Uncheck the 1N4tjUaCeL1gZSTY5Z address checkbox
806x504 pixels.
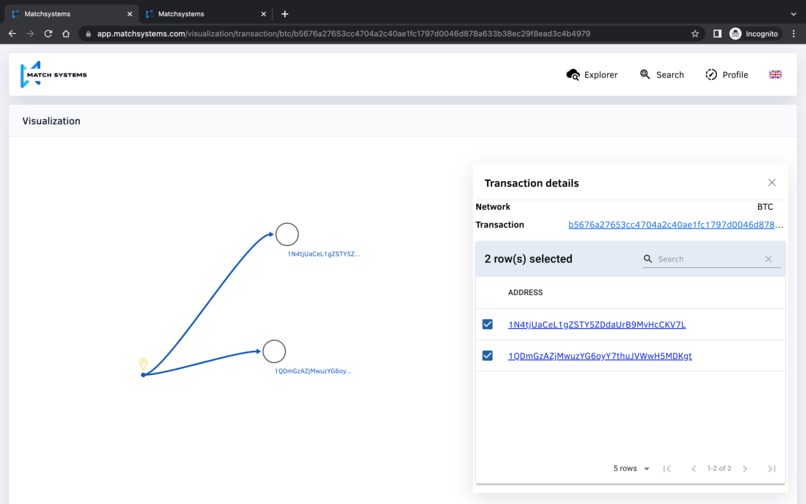pyautogui.click(x=488, y=325)
